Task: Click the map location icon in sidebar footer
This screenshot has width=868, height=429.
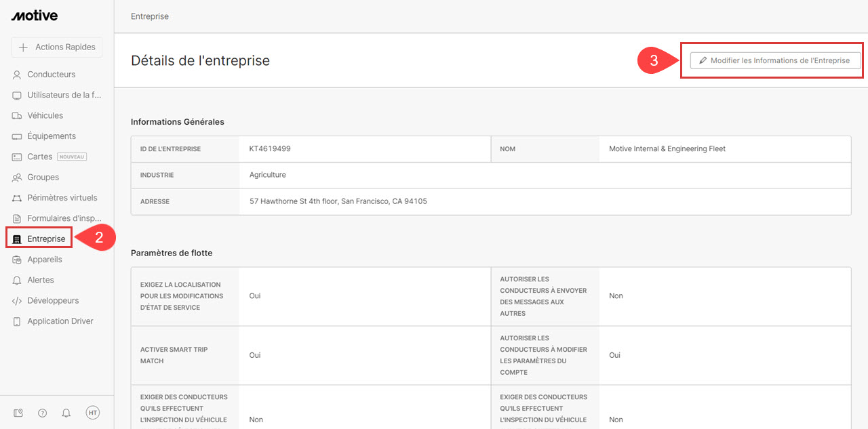Action: point(18,413)
